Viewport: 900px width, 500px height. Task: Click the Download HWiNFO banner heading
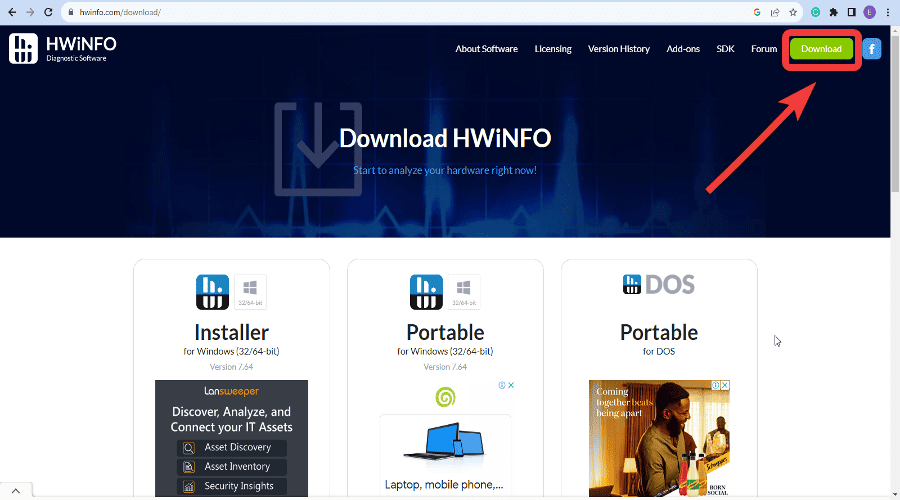coord(445,138)
